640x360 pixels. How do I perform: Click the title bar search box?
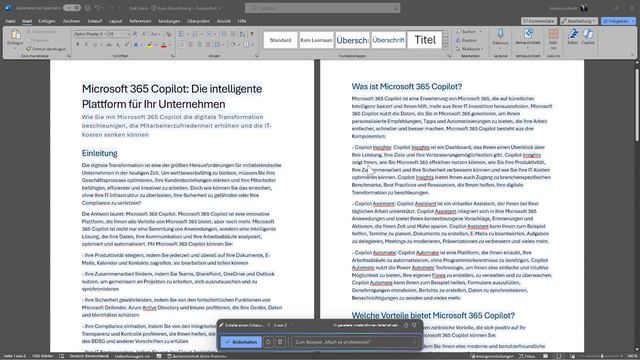pos(322,8)
